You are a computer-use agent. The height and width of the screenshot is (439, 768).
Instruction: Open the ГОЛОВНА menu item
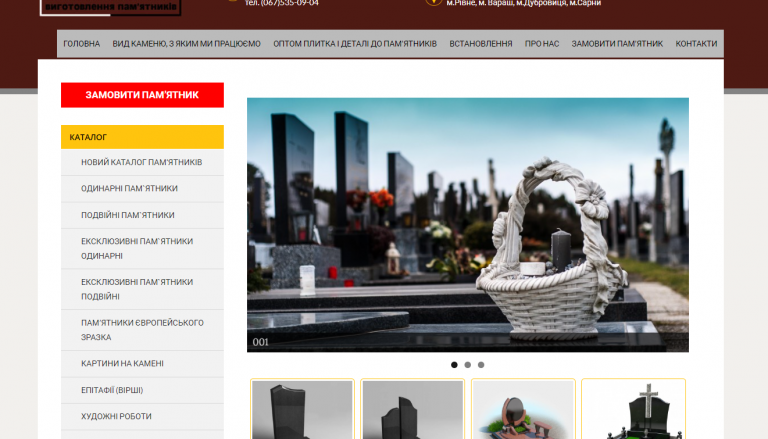coord(81,44)
